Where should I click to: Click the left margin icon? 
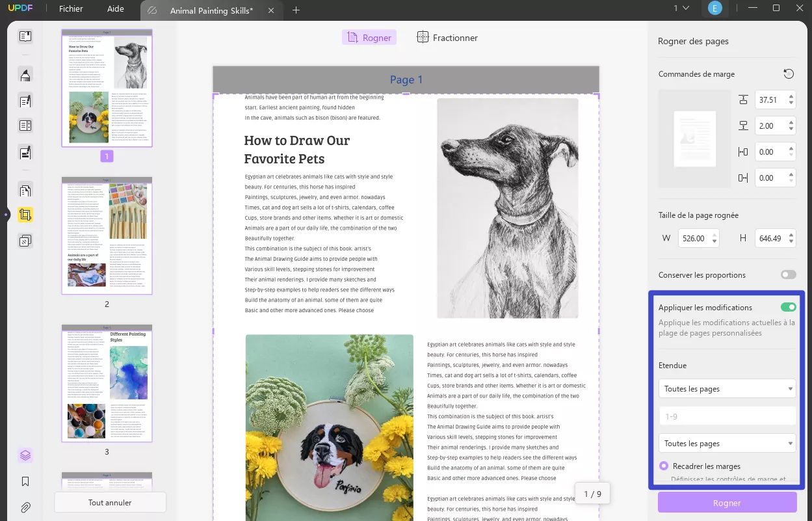[x=744, y=152]
